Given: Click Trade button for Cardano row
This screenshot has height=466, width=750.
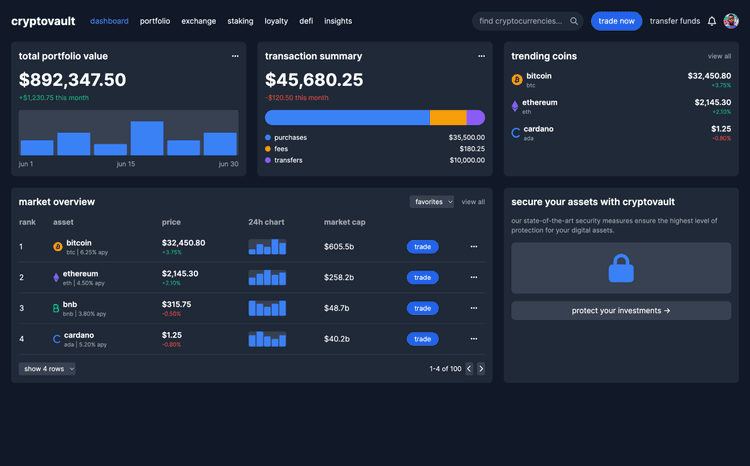Looking at the screenshot, I should click(422, 339).
